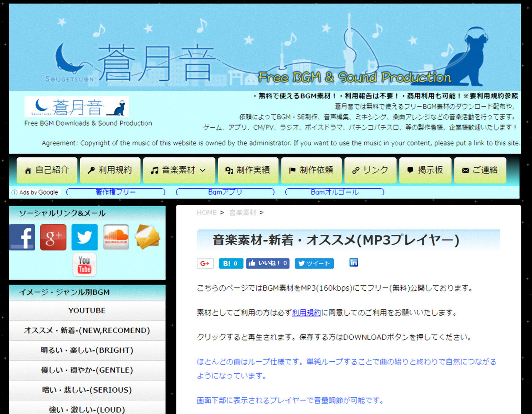Viewport: 532px width, 414px height.
Task: Expand the 音楽素材 dropdown menu
Action: 179,170
